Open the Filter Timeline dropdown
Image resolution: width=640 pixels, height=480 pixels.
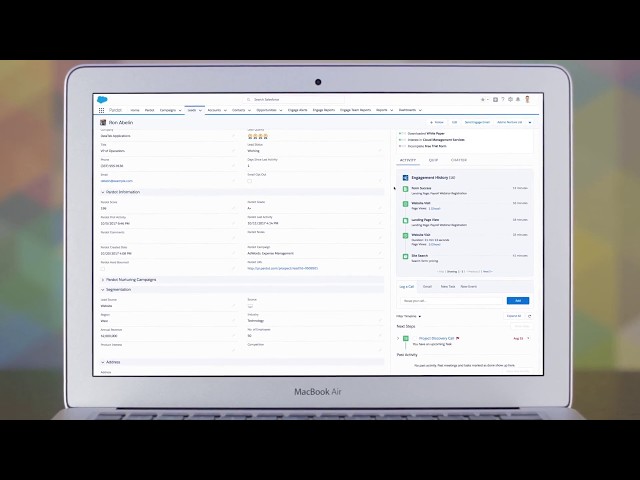coord(409,316)
